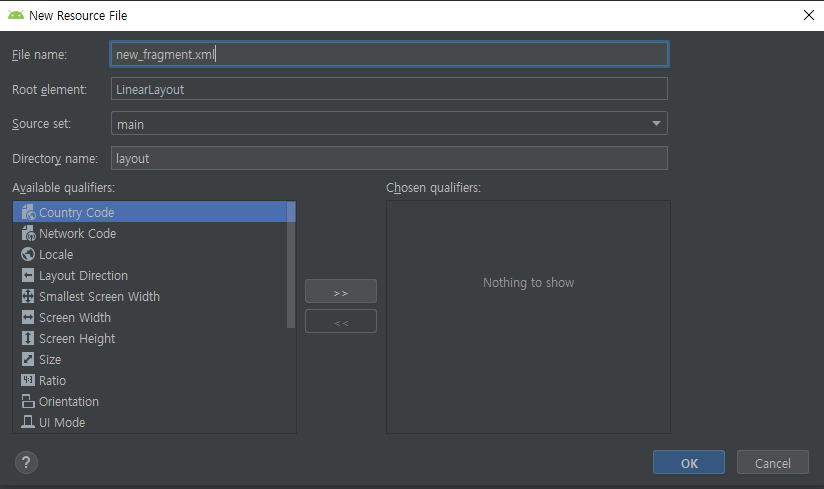The height and width of the screenshot is (489, 824).
Task: Click the Layout Direction icon
Action: [28, 275]
